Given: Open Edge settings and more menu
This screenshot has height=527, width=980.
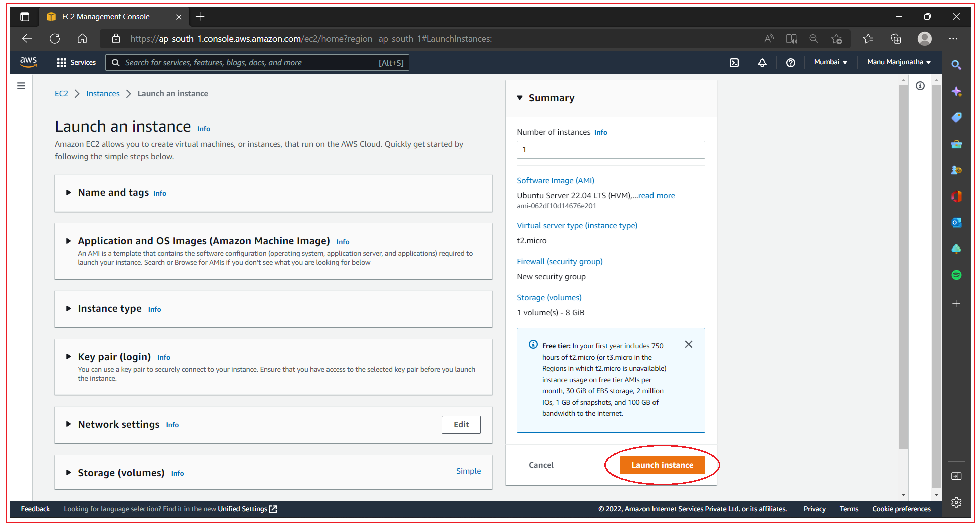Looking at the screenshot, I should pos(953,39).
